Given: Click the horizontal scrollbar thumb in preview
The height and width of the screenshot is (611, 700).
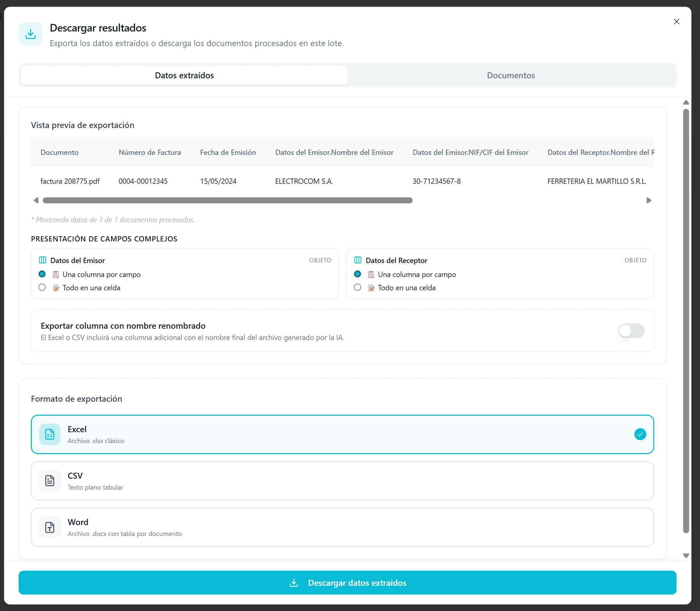Looking at the screenshot, I should tap(228, 200).
